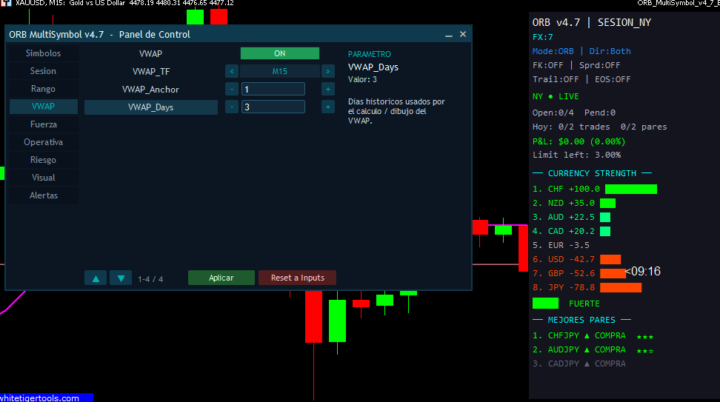720x402 pixels.
Task: Click the 1-4 / 4 page counter
Action: click(x=150, y=279)
